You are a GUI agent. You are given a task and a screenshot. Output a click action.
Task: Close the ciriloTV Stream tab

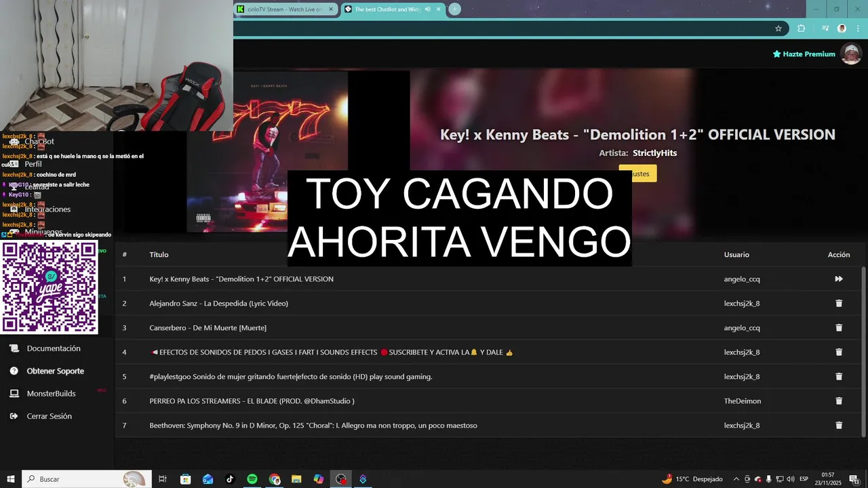(x=331, y=9)
